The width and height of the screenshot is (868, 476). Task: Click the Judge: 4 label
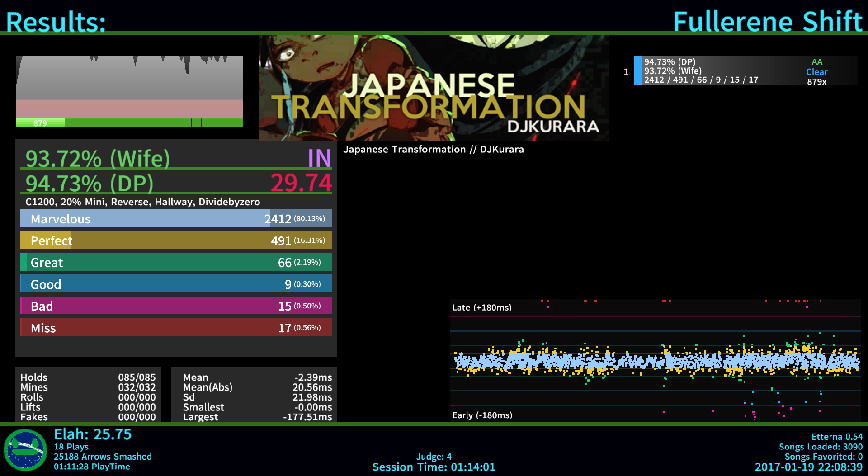point(434,457)
